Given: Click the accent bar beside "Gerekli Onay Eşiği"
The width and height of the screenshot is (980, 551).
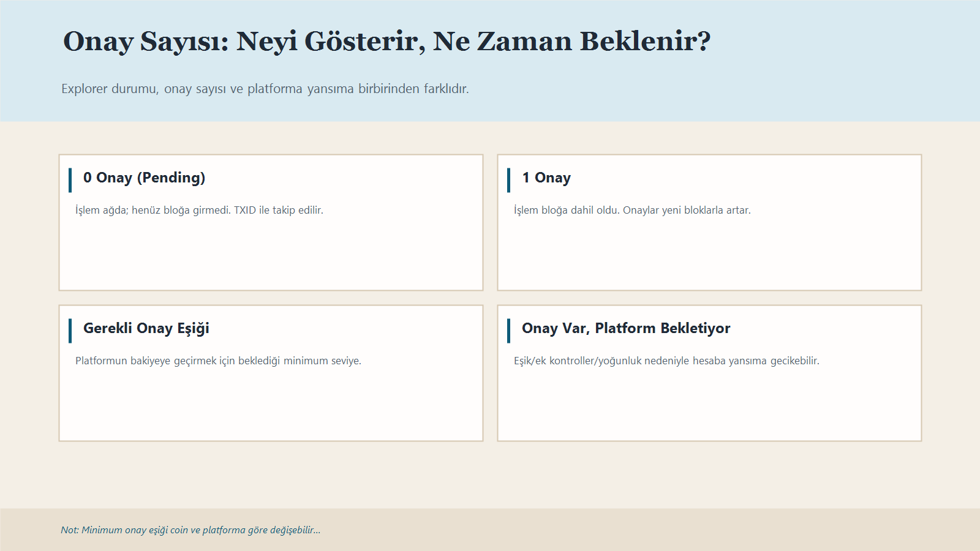Looking at the screenshot, I should pyautogui.click(x=71, y=329).
